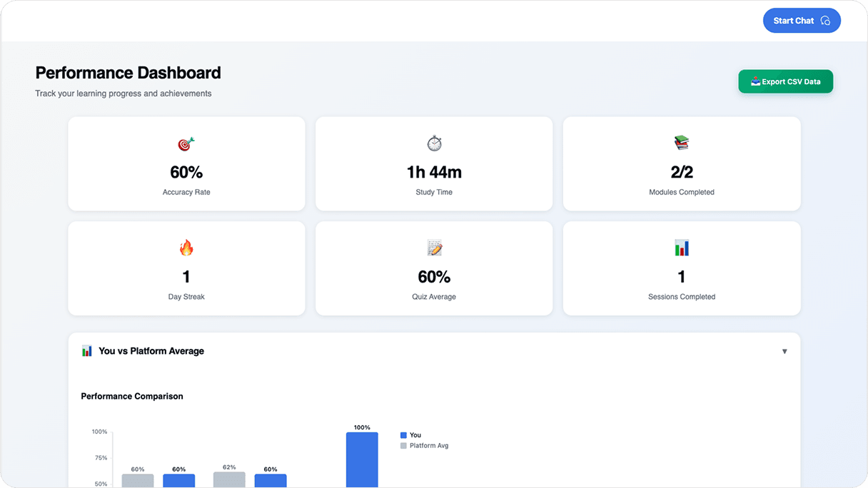Click the flame icon above Day Streak

click(186, 248)
